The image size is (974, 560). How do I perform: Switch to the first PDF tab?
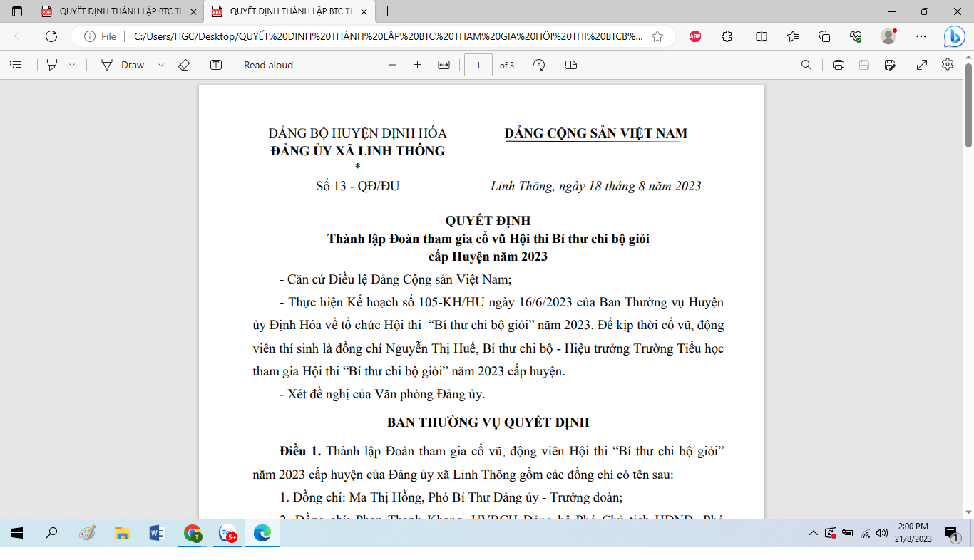point(118,11)
